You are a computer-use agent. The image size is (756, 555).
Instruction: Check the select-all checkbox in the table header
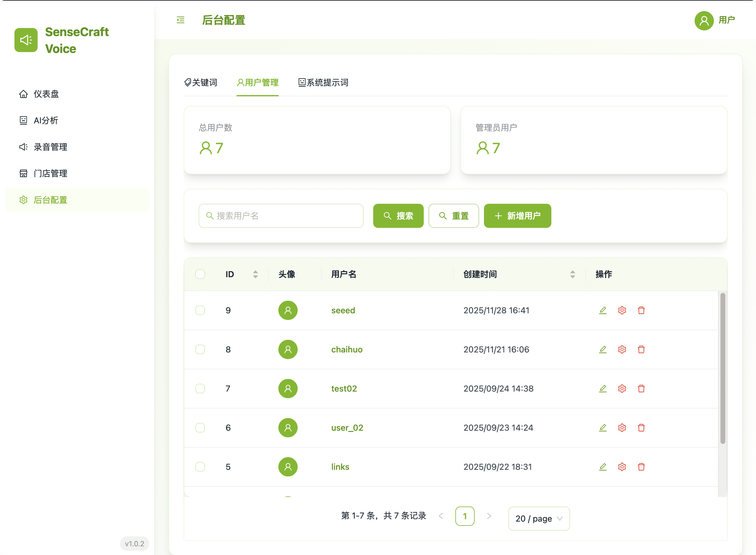point(200,274)
